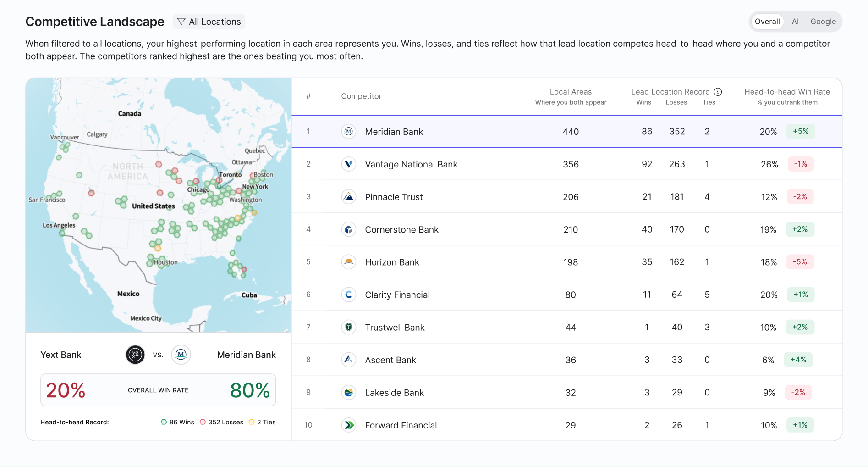Click the Vantage National Bank logo icon
868x467 pixels.
[x=349, y=164]
